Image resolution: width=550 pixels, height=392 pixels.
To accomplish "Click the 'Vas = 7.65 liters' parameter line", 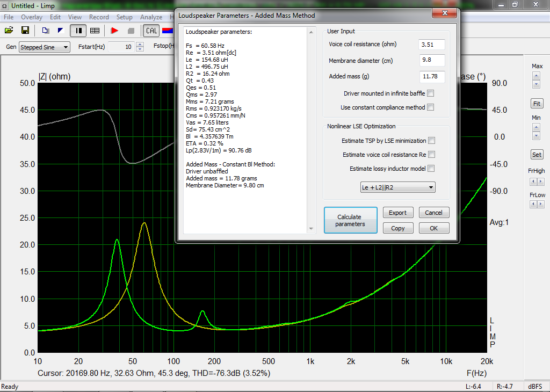I will [207, 122].
